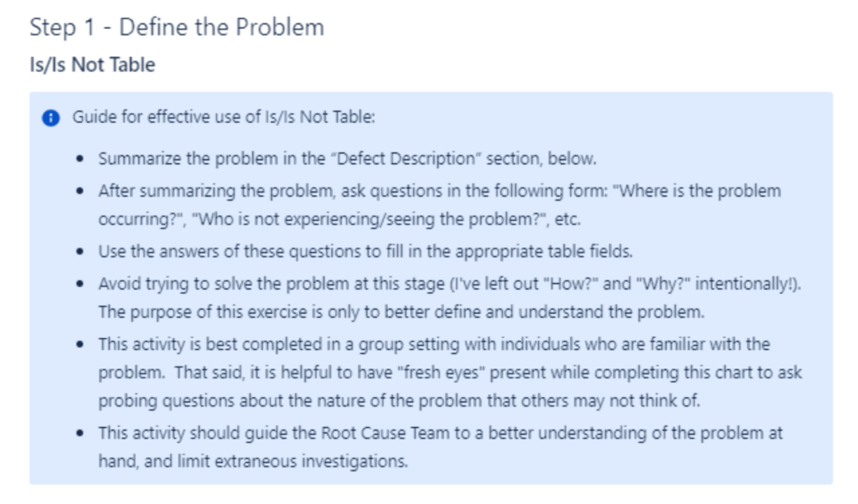Viewport: 858px width, 504px height.
Task: Click the bullet beside 'Use the answers'
Action: pyautogui.click(x=80, y=252)
